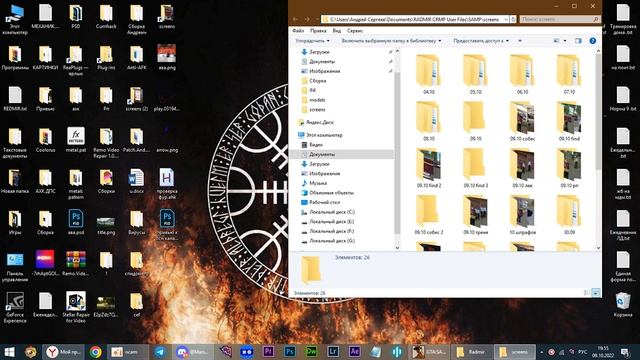
Task: Select Этот компьютер desktop icon
Action: [15, 19]
